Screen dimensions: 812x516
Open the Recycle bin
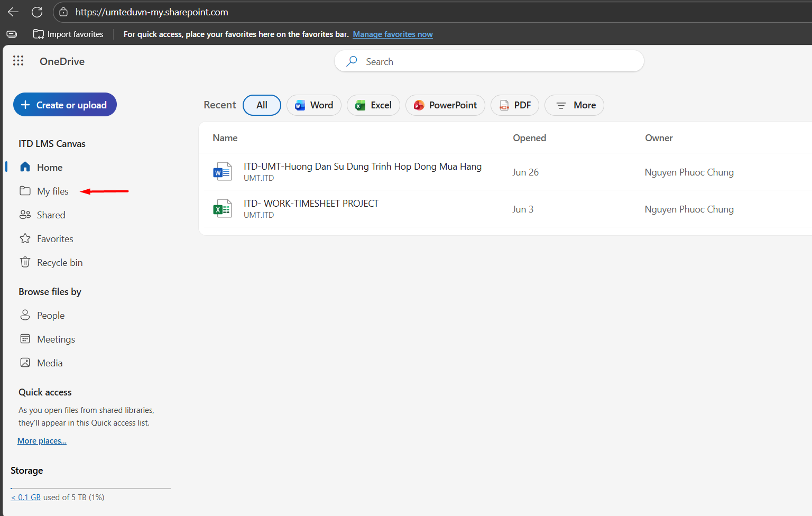59,263
